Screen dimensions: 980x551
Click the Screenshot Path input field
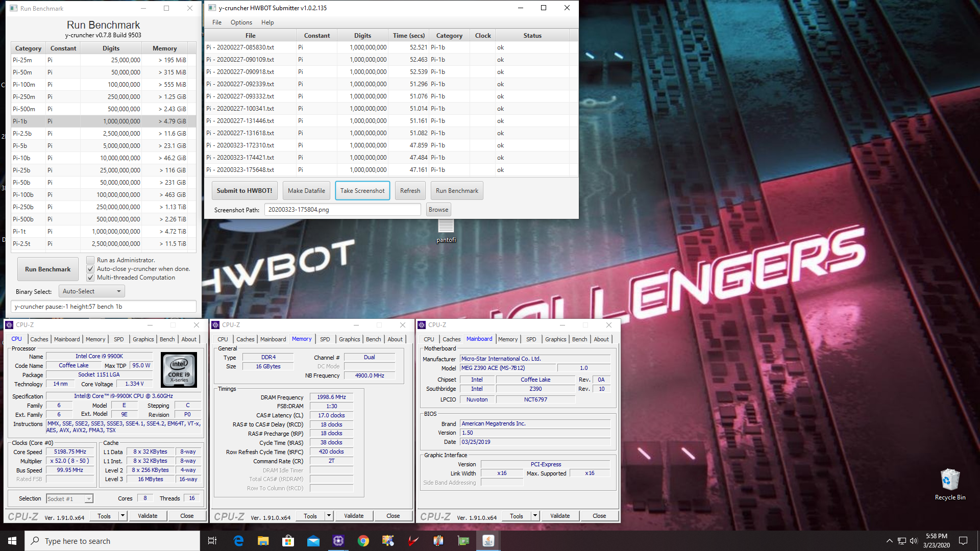342,210
